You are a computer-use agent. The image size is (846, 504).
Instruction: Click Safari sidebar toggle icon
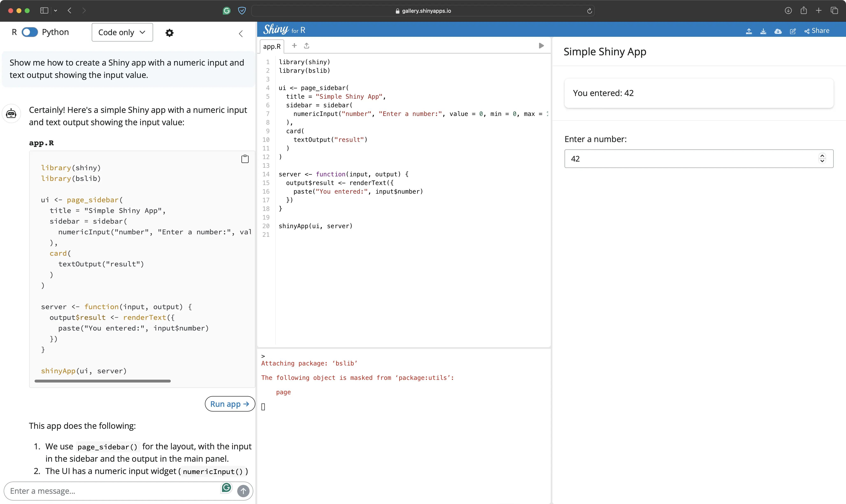click(x=44, y=10)
